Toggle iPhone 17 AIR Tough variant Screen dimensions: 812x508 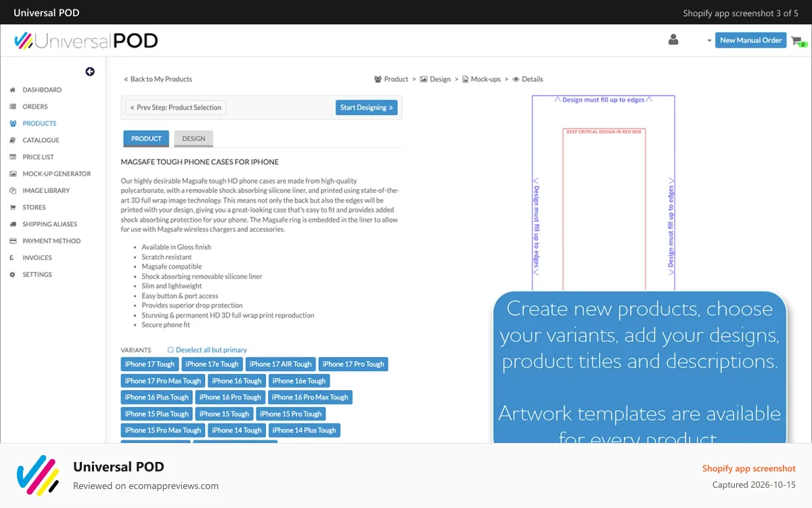(x=281, y=364)
